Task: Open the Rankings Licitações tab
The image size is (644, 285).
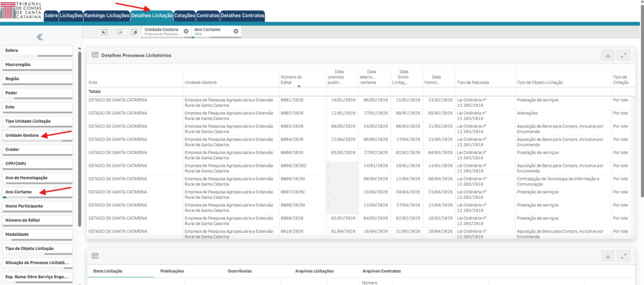Action: click(107, 16)
